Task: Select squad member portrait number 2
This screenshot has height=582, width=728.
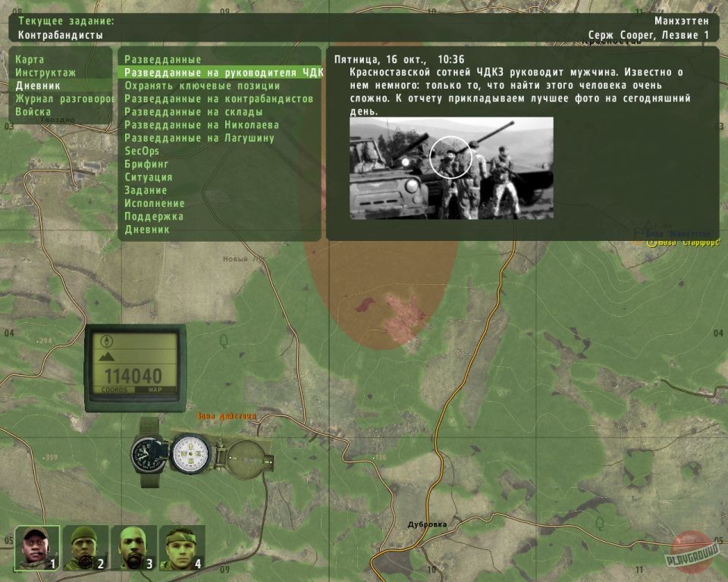Action: 85,547
